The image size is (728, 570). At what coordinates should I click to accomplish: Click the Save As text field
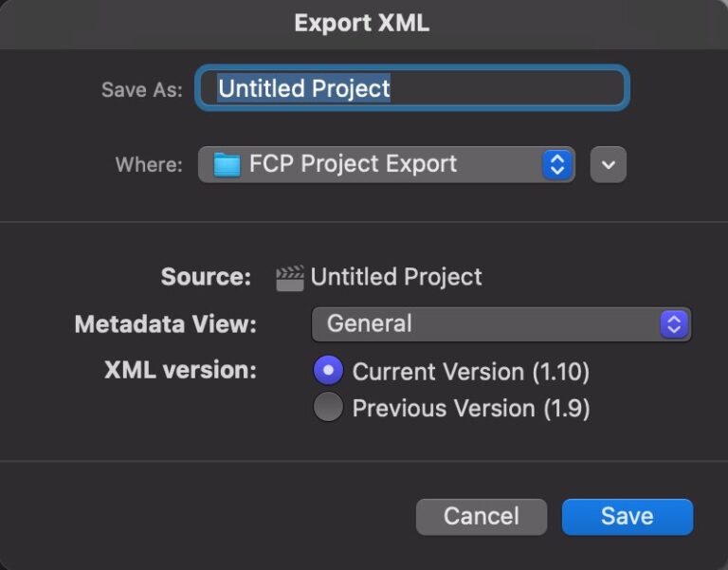(412, 88)
